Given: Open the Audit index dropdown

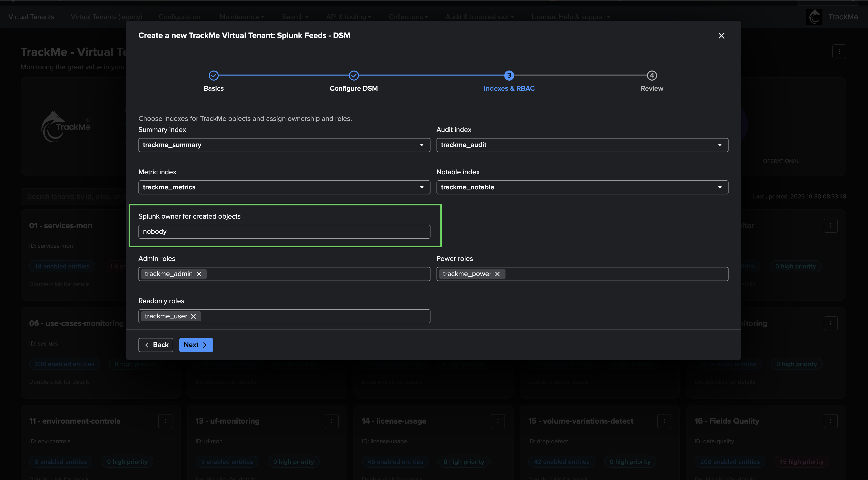Looking at the screenshot, I should 582,145.
